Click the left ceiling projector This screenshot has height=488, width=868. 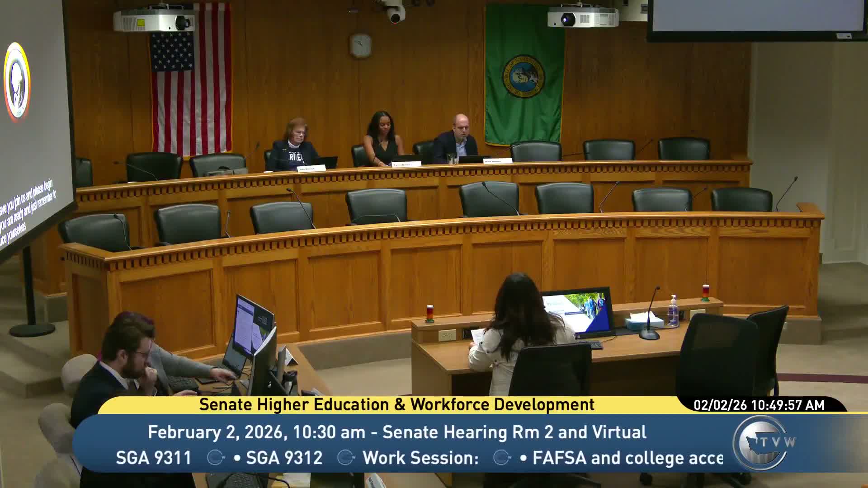pyautogui.click(x=154, y=20)
